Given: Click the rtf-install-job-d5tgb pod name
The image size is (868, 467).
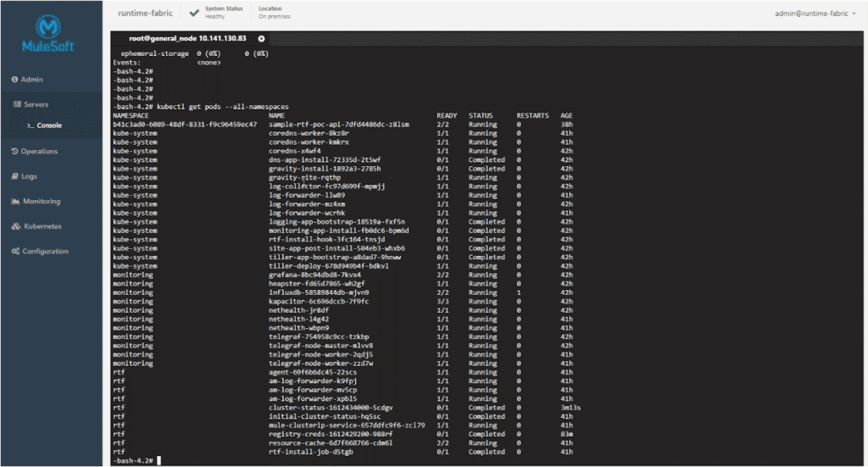Looking at the screenshot, I should 310,452.
